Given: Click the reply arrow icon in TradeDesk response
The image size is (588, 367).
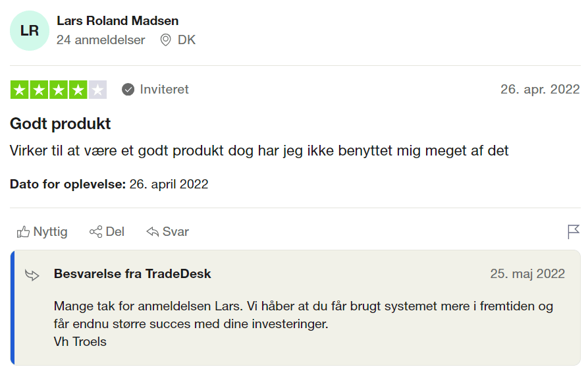Looking at the screenshot, I should (32, 275).
